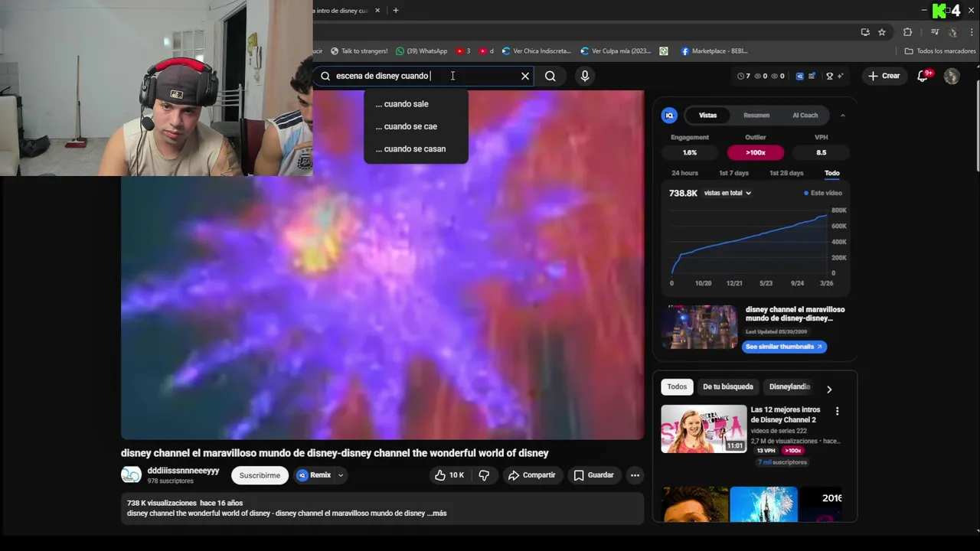980x551 pixels.
Task: Open options menu for Las 12 mejores intros
Action: click(837, 411)
